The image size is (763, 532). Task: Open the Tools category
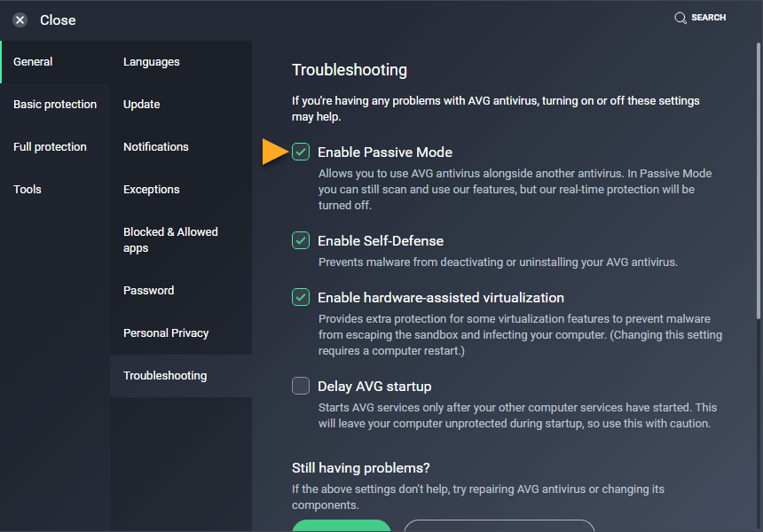(55, 189)
